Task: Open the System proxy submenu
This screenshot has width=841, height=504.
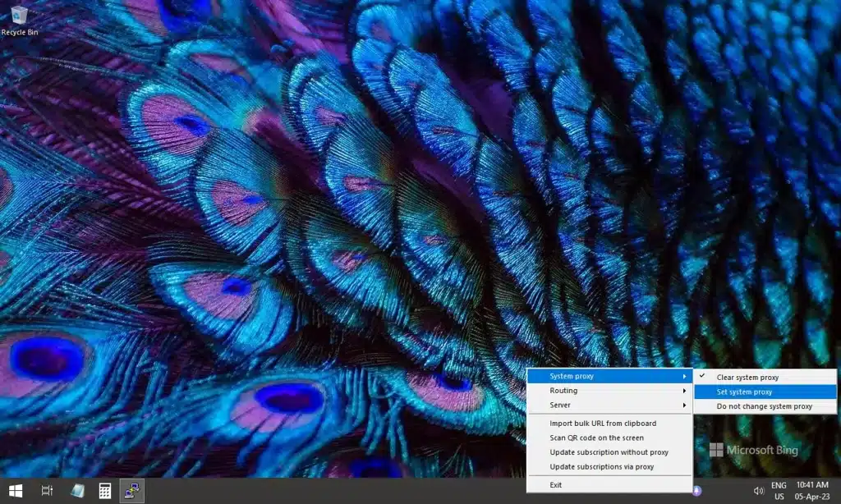Action: pyautogui.click(x=610, y=377)
